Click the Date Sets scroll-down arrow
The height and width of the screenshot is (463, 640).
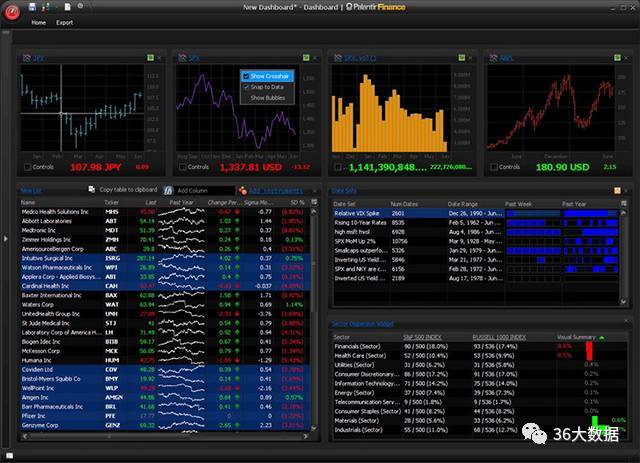coord(623,302)
